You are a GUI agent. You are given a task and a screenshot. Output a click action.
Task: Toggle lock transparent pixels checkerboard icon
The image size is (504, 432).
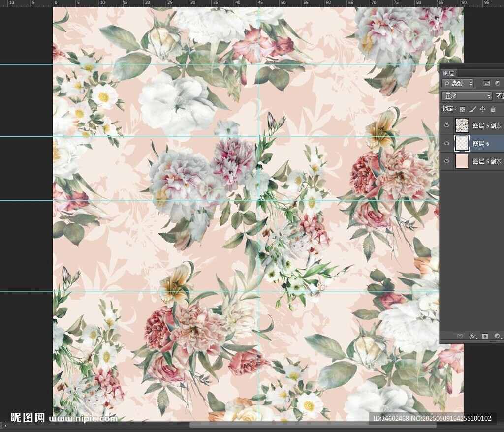[x=462, y=109]
